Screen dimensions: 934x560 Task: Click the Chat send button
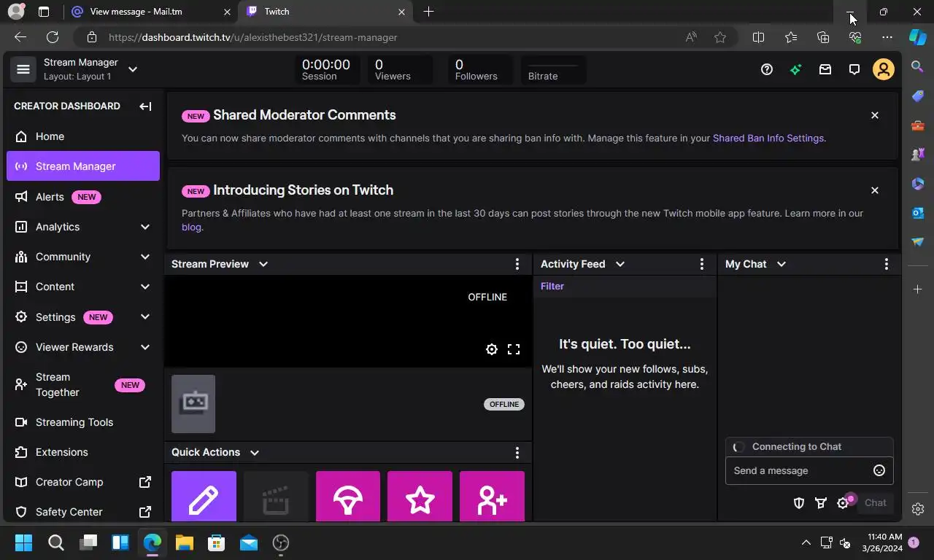[875, 502]
